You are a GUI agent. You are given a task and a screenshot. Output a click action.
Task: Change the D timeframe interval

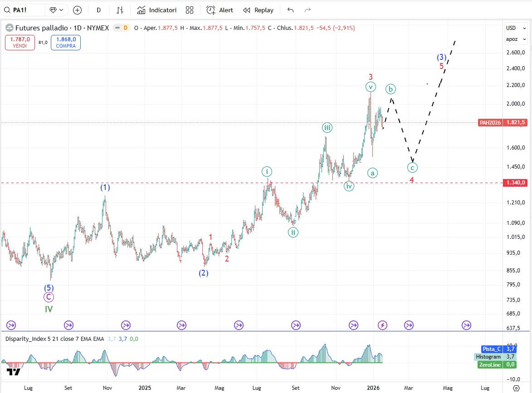pyautogui.click(x=99, y=10)
